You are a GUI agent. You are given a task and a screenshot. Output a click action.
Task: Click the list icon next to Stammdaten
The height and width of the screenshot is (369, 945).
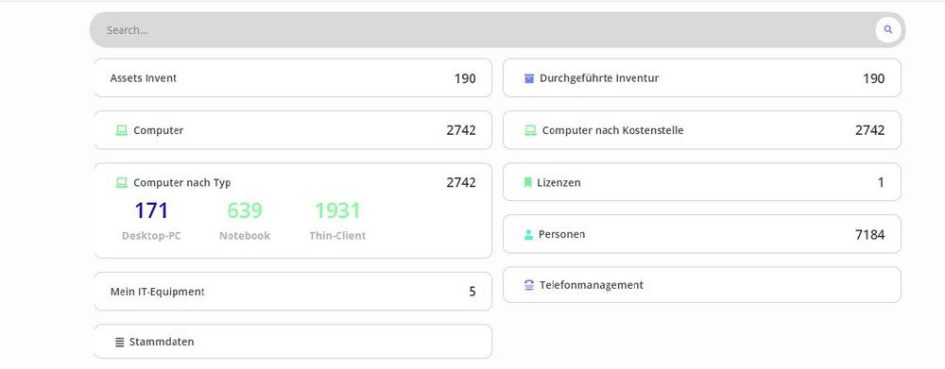pyautogui.click(x=119, y=342)
